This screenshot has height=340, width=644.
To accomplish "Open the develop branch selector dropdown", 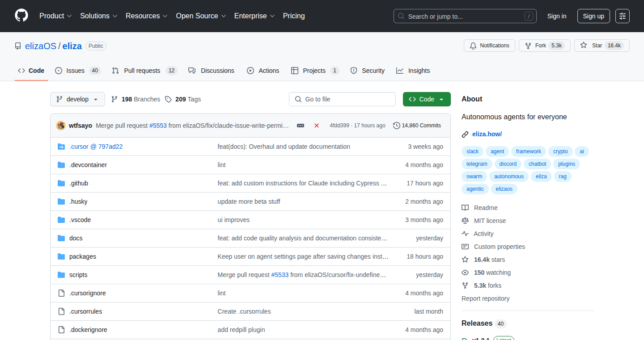I will coord(77,99).
